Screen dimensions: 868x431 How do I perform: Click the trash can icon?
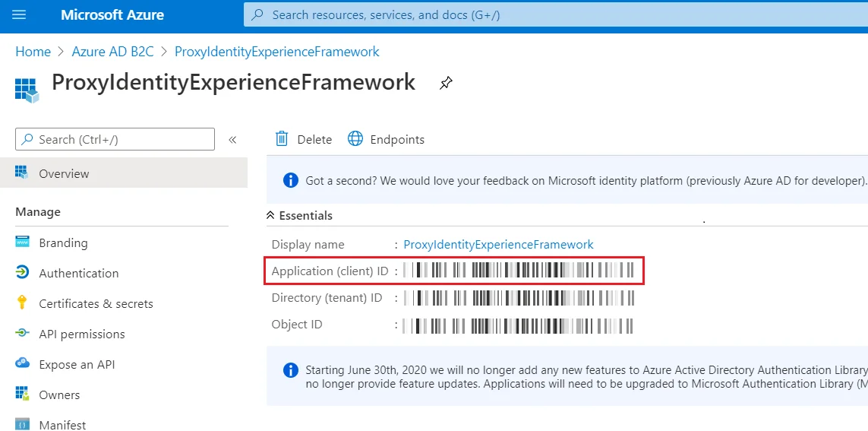coord(282,138)
